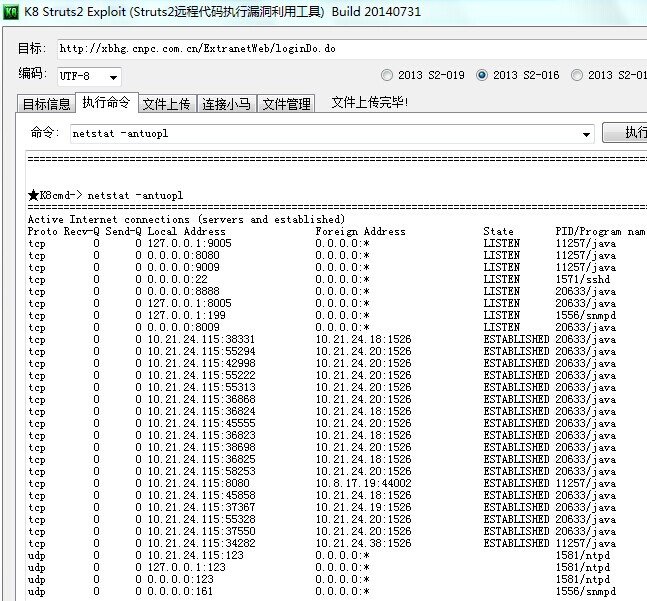The width and height of the screenshot is (647, 601).
Task: Click local address 10.21.24.115:55313
Action: [201, 387]
